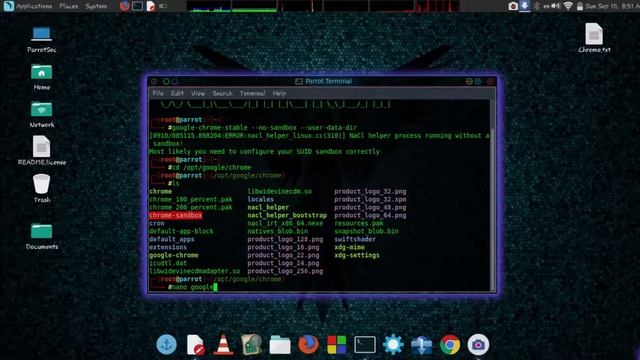Launch VLC media player from dock
640x360 pixels.
click(x=223, y=344)
